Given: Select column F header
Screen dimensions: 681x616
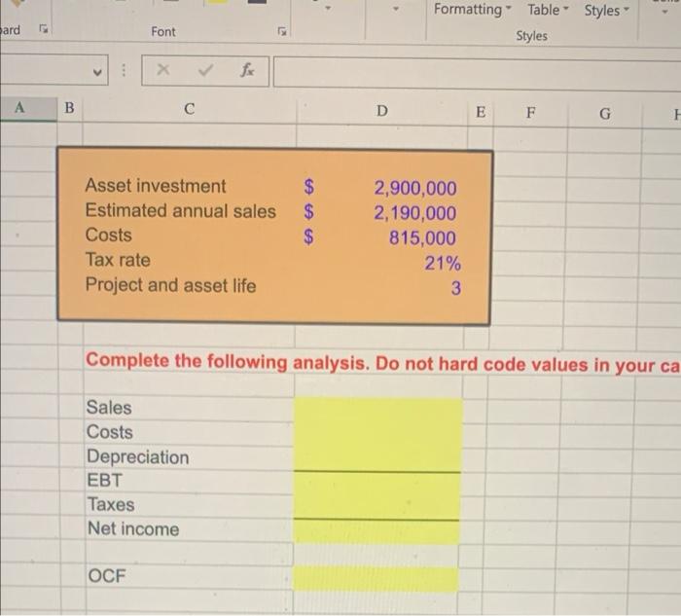Looking at the screenshot, I should pos(530,113).
